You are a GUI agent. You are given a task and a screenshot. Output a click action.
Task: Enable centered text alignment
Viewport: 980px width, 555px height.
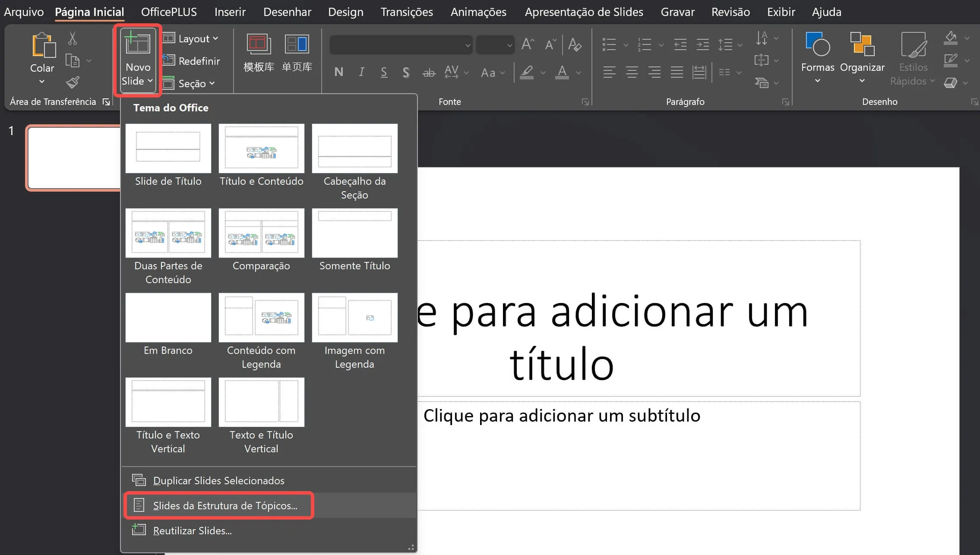[632, 72]
